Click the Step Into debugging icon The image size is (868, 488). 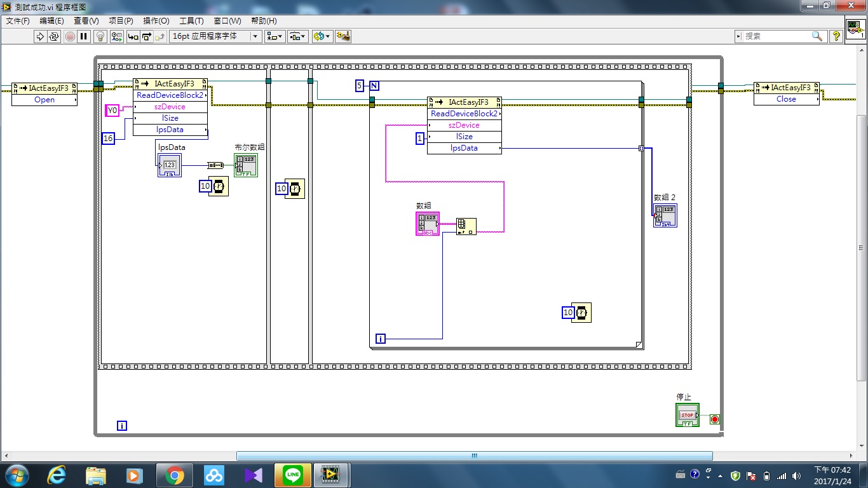(133, 36)
